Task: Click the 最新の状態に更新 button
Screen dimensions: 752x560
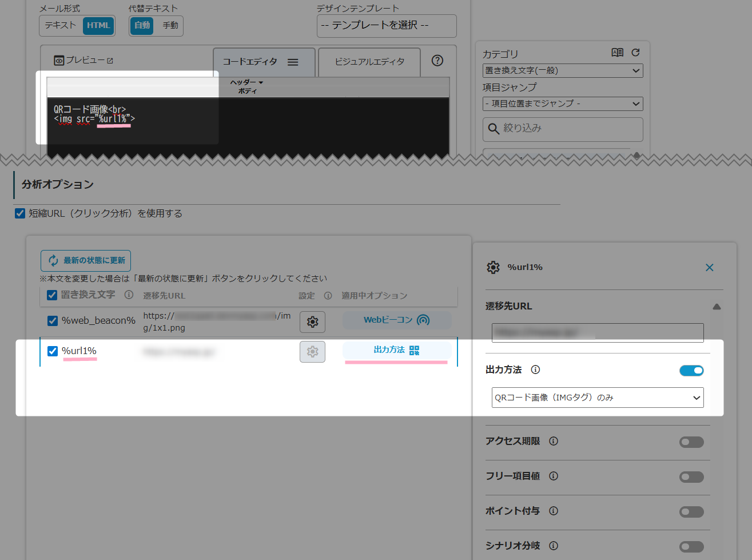Action: click(86, 261)
